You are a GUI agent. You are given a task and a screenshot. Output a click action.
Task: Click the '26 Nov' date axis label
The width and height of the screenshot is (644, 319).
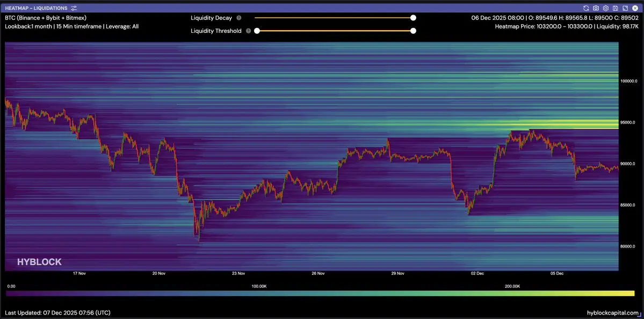point(318,273)
